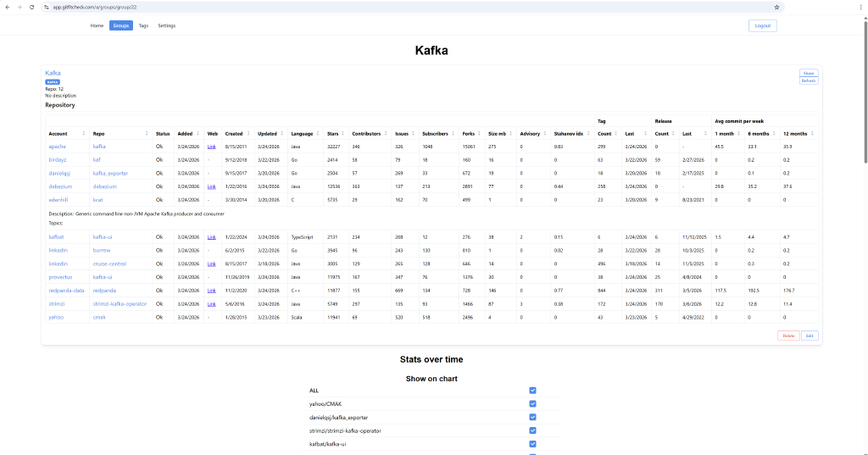This screenshot has width=868, height=455.
Task: Uncheck strimzi/strimzi-kafka-operator on chart
Action: 532,430
